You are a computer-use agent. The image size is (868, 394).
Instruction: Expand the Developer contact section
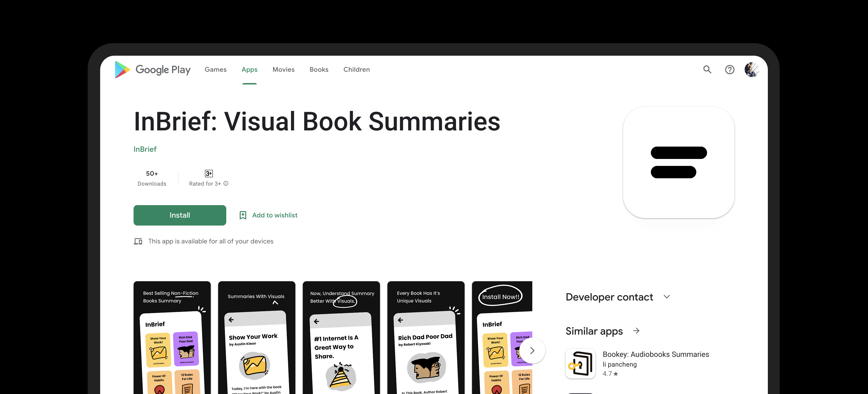(x=667, y=297)
